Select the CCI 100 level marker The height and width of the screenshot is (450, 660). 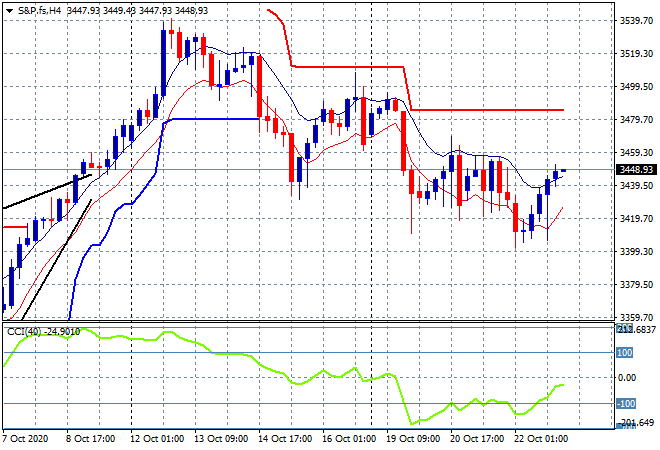[625, 353]
